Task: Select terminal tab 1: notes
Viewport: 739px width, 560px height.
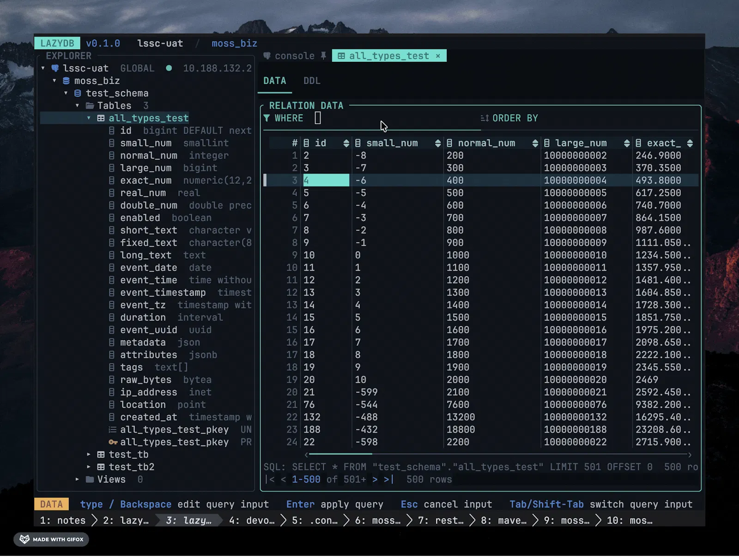Action: (x=63, y=521)
